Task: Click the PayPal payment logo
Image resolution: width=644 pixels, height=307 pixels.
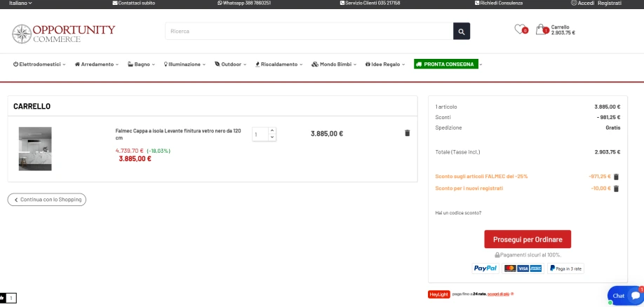Action: (485, 268)
